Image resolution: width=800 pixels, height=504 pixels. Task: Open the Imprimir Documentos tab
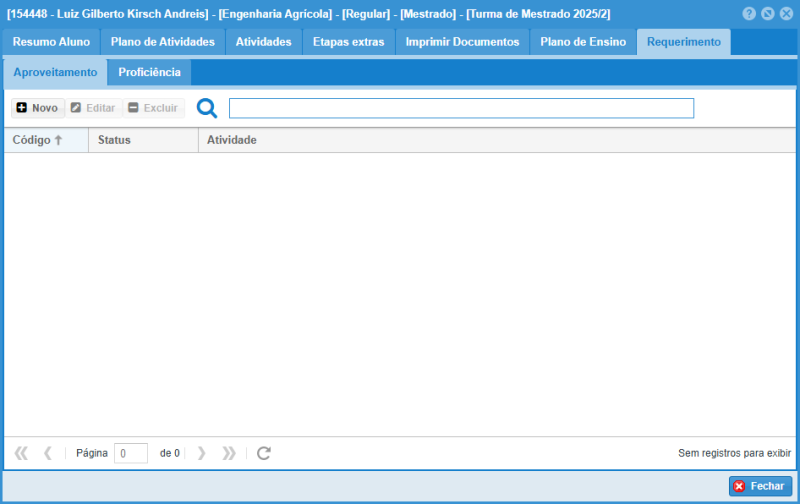pos(462,42)
